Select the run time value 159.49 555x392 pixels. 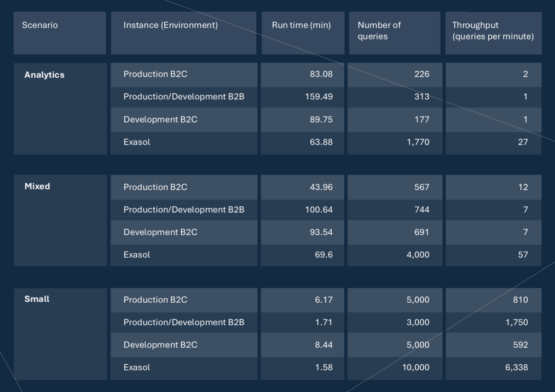click(319, 97)
